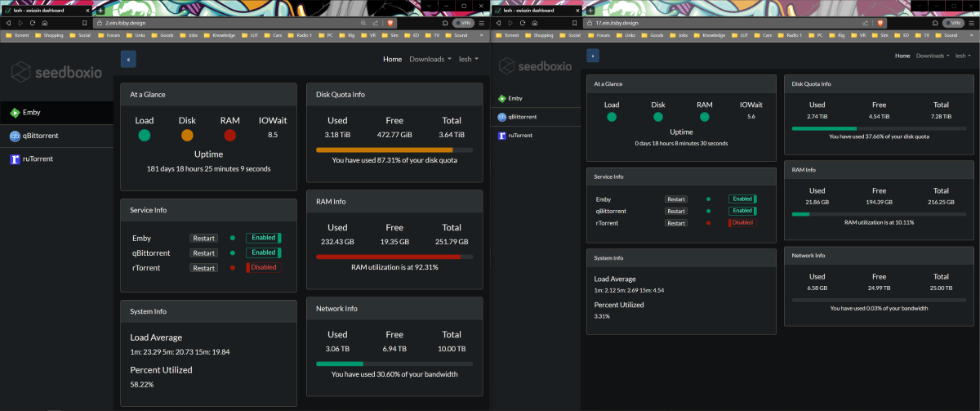
Task: Restart qBittorrent service in left dashboard
Action: point(204,253)
